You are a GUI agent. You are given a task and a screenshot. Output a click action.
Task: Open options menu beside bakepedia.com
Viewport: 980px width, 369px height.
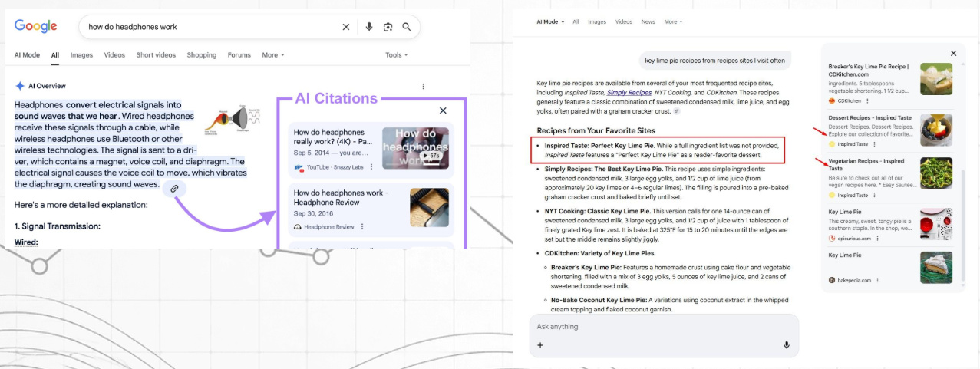[x=877, y=280]
